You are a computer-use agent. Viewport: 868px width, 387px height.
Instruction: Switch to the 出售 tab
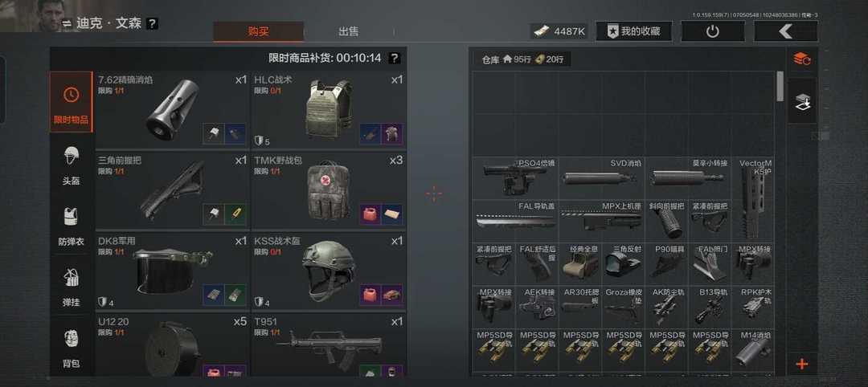[x=348, y=31]
